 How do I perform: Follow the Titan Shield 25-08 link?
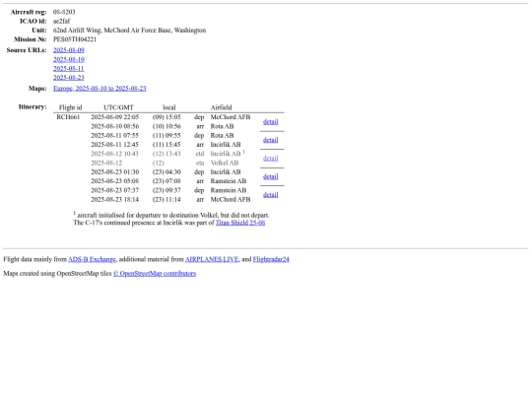pos(240,223)
